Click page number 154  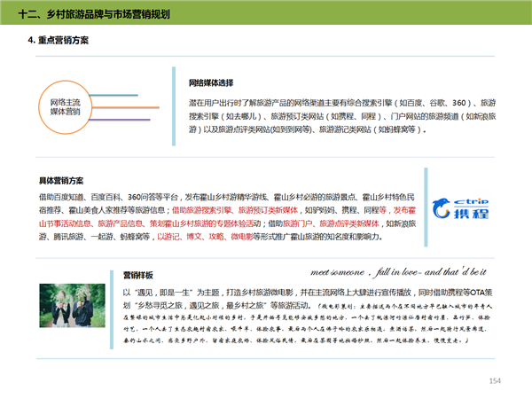pos(495,381)
